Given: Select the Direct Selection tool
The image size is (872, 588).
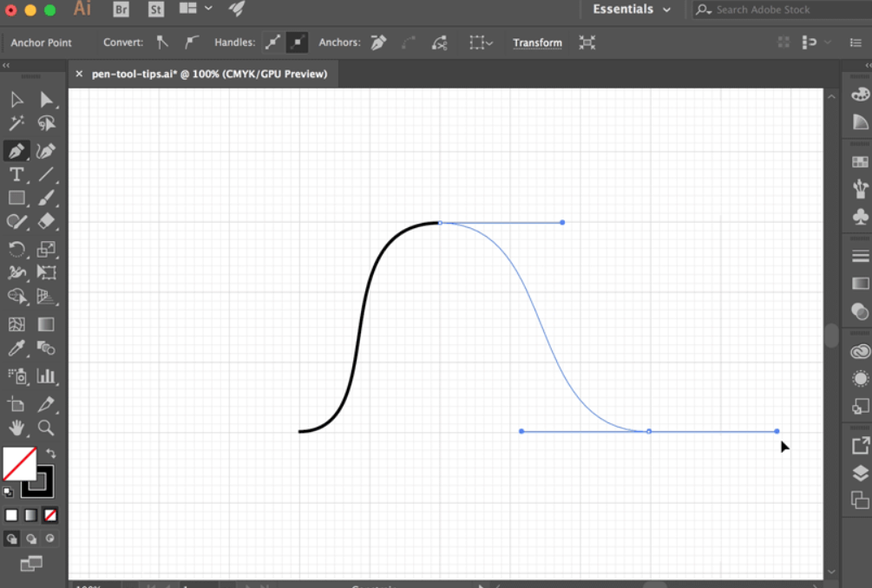Looking at the screenshot, I should click(x=47, y=100).
